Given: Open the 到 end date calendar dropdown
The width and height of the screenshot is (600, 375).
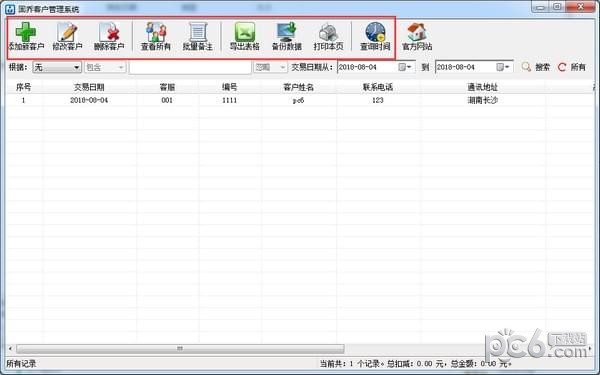Looking at the screenshot, I should (503, 67).
